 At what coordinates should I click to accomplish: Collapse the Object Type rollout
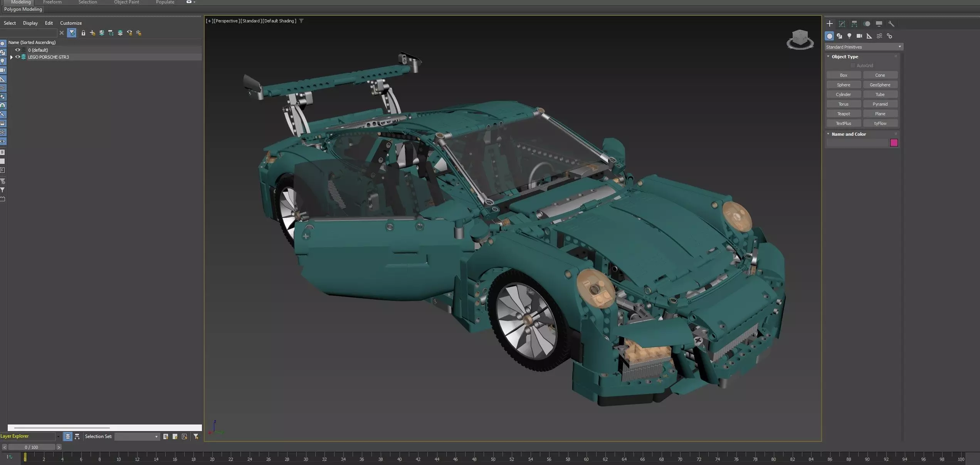click(x=828, y=56)
